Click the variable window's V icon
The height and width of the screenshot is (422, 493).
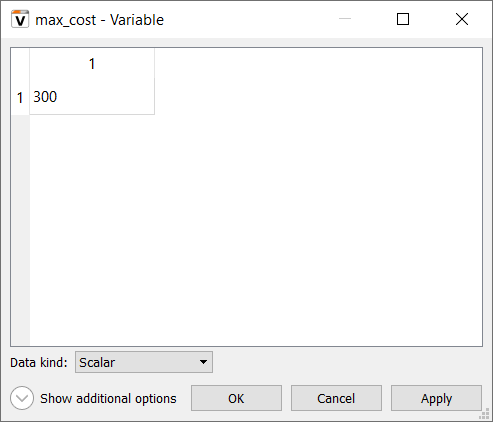tap(20, 19)
